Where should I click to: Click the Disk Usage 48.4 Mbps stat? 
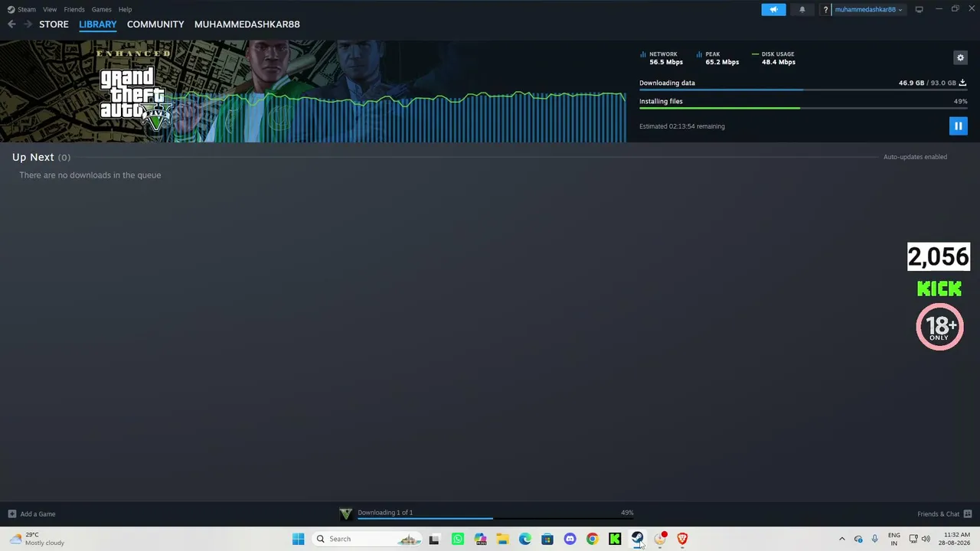coord(774,58)
